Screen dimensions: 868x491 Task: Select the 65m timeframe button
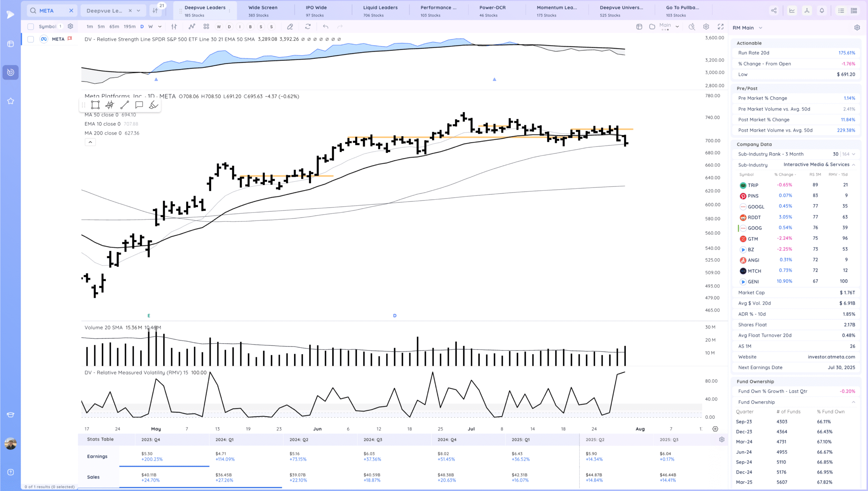[x=114, y=26]
